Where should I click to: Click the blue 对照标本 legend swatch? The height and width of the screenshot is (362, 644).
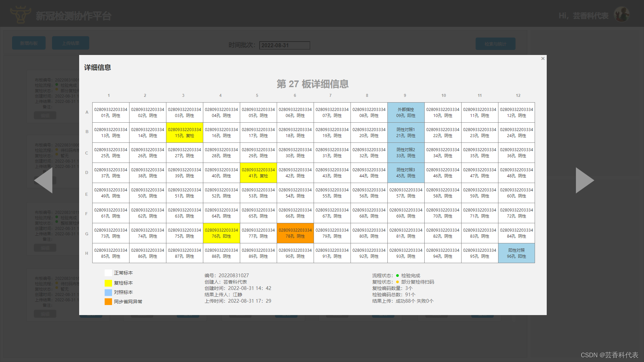point(108,292)
